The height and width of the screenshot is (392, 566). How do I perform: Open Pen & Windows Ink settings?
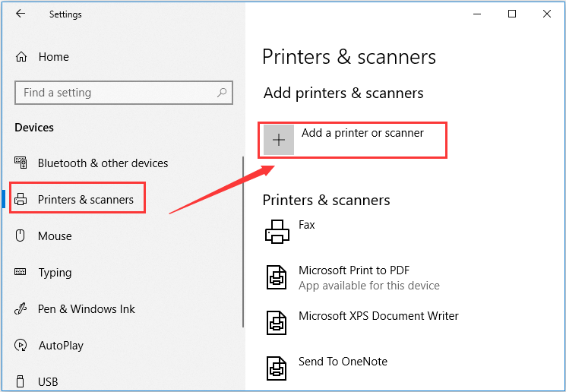(86, 309)
